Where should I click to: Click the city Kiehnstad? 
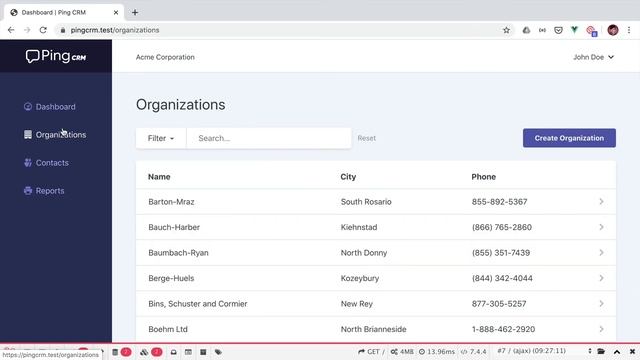coord(359,227)
